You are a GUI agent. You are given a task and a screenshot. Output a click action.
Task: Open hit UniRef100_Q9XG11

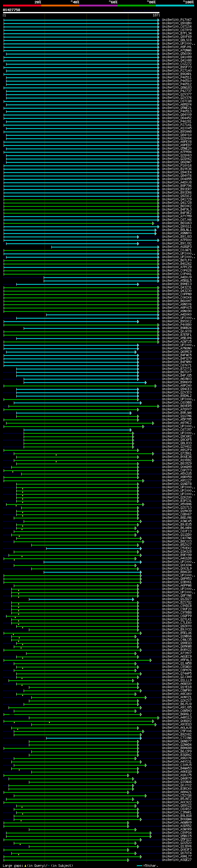coord(176,226)
